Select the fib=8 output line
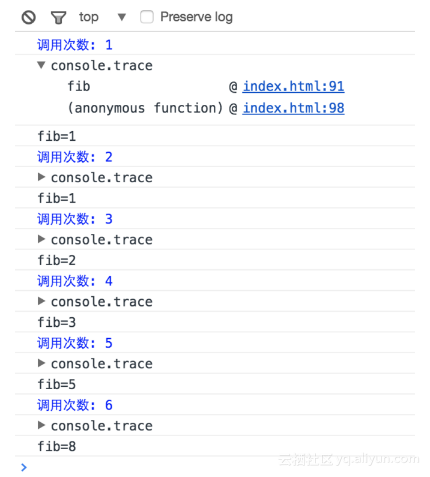Screen dimensions: 430x477 tap(215, 446)
